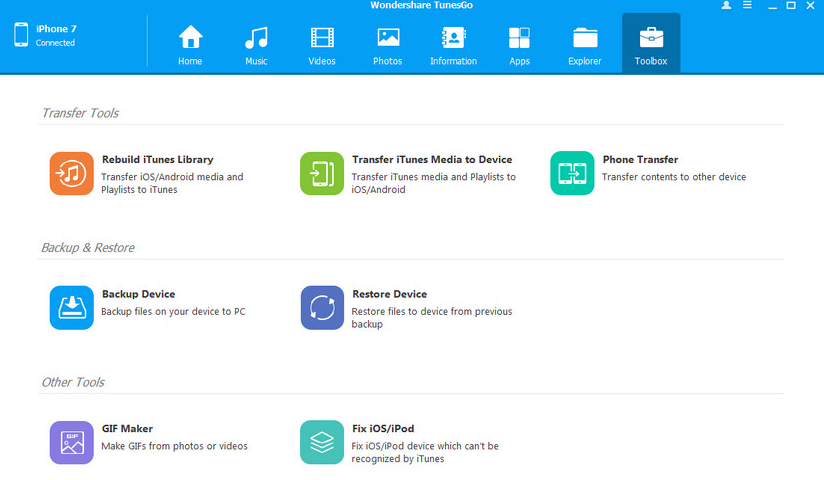The image size is (824, 480).
Task: Click the 'Transfer Tools' section heading
Action: 80,113
